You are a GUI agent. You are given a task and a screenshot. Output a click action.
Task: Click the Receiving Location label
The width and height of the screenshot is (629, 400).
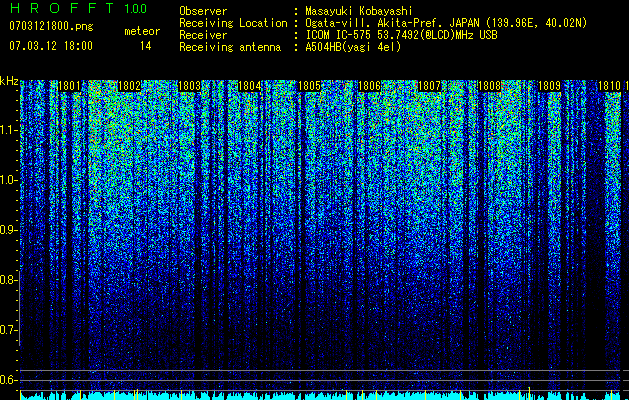(233, 23)
